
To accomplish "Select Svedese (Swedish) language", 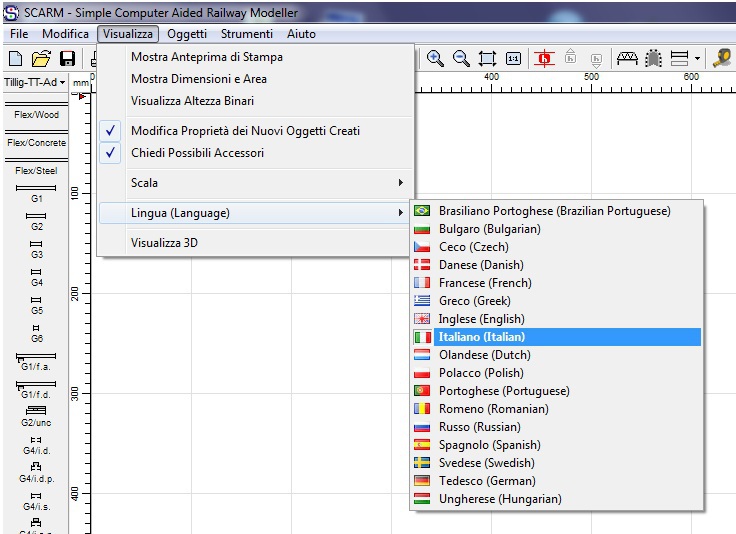I will point(557,463).
